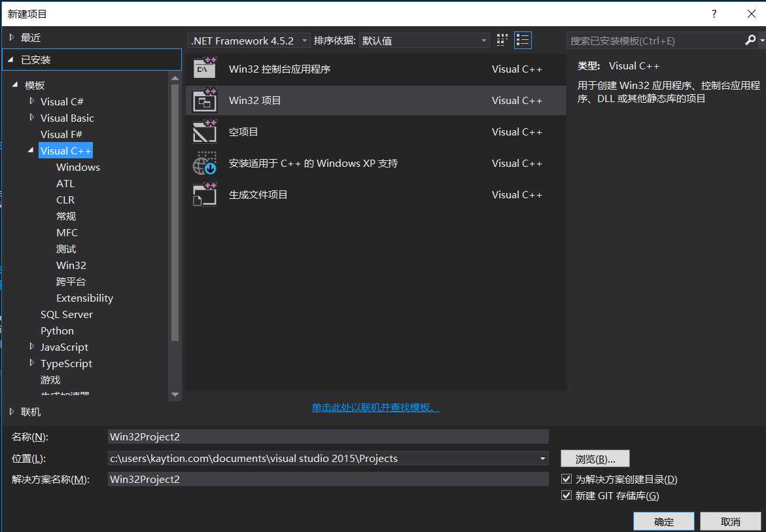
Task: Click the 浏览(B)... button
Action: 595,459
